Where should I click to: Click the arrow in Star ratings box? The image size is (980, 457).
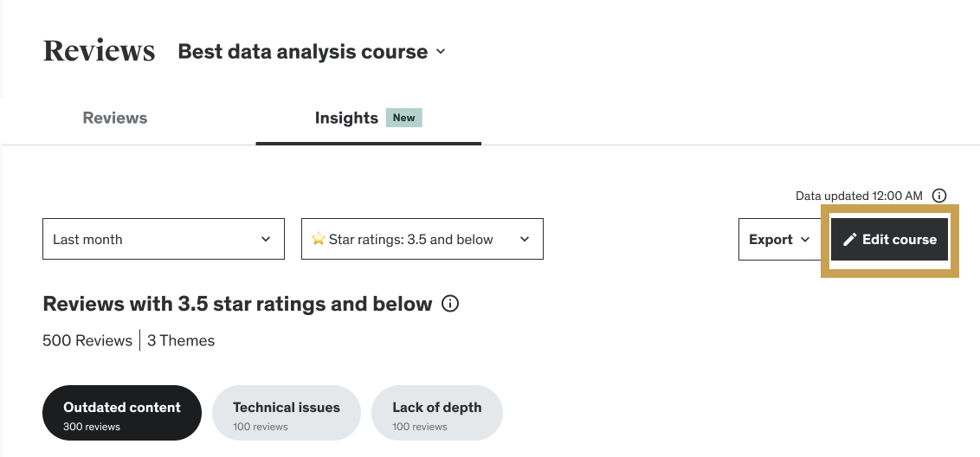coord(525,240)
